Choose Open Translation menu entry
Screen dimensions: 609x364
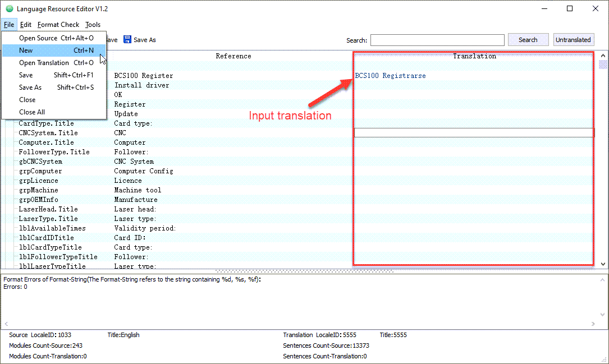pyautogui.click(x=54, y=63)
